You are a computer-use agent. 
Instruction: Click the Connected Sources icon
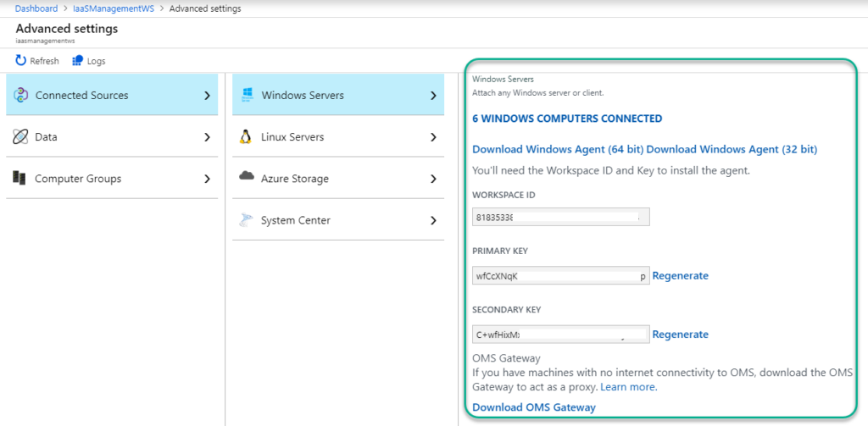pos(20,95)
